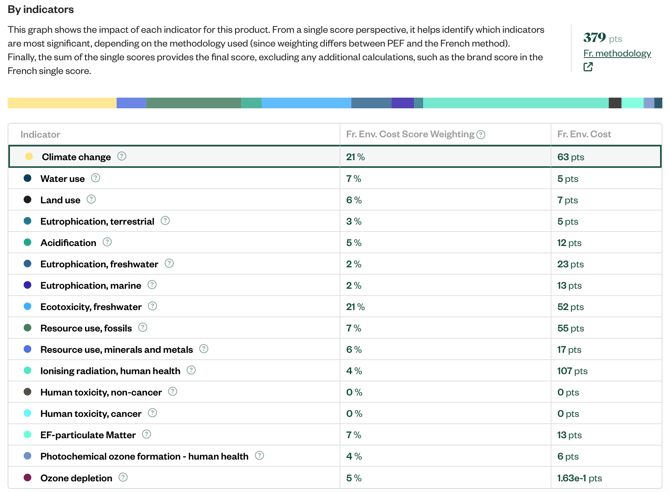Click the Fr. Env. Cost column header
The width and height of the screenshot is (670, 492).
[584, 134]
